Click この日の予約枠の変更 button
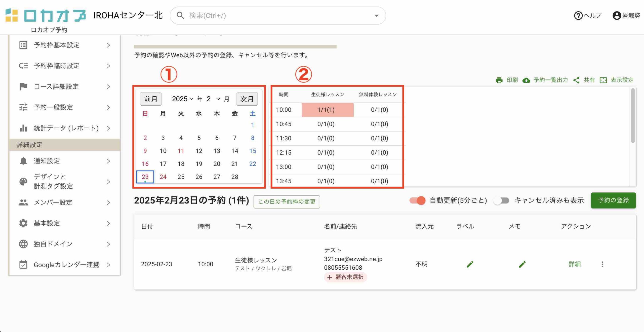Viewport: 644px width, 332px height. (287, 202)
